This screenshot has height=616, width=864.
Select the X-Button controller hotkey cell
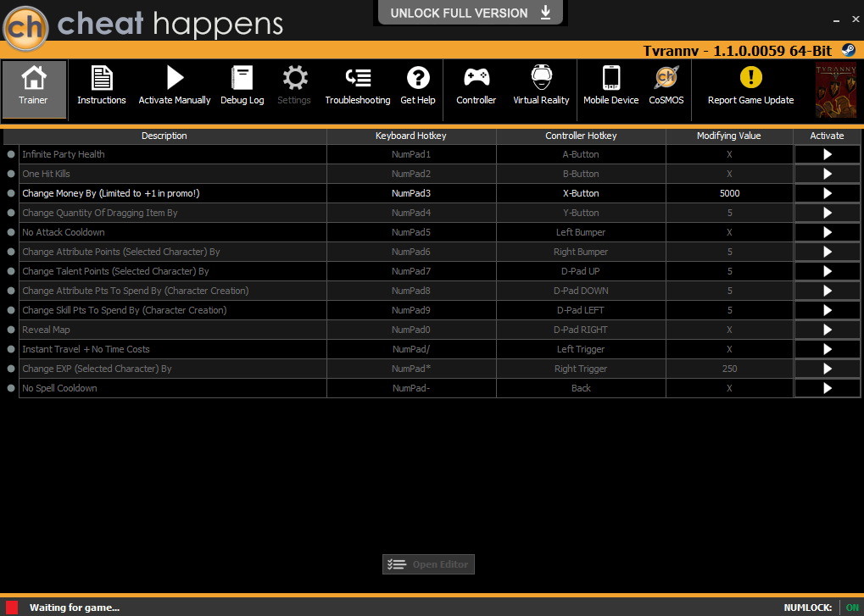pyautogui.click(x=581, y=193)
